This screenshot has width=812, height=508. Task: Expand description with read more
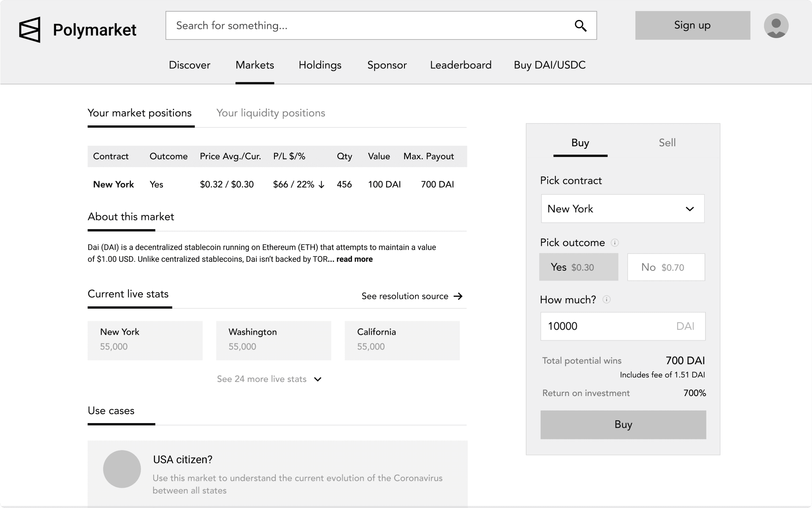tap(354, 259)
